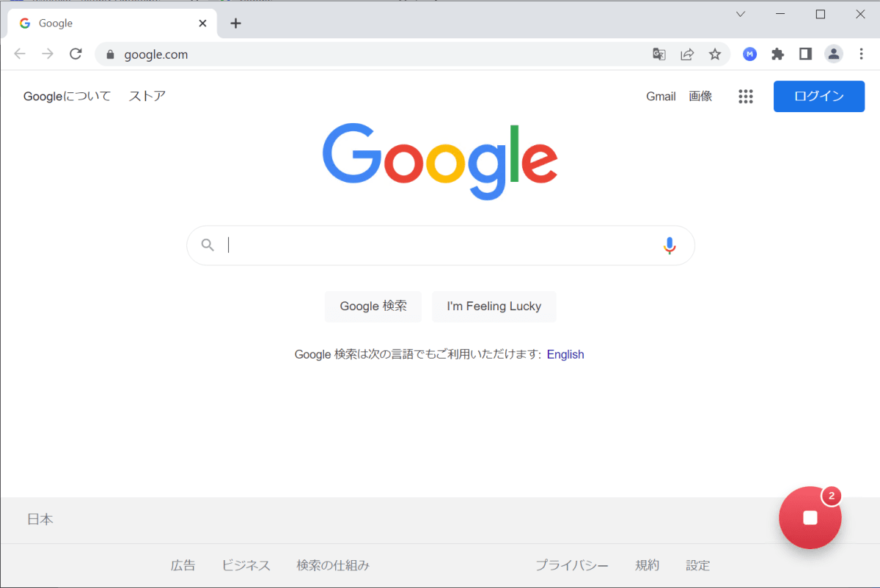
Task: Open the Google apps grid icon
Action: pos(746,96)
